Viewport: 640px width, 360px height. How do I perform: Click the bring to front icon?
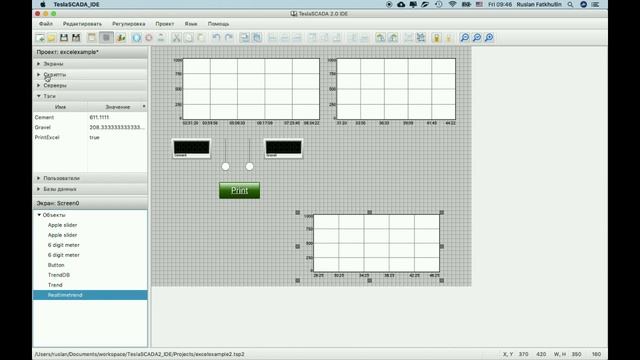pyautogui.click(x=244, y=38)
